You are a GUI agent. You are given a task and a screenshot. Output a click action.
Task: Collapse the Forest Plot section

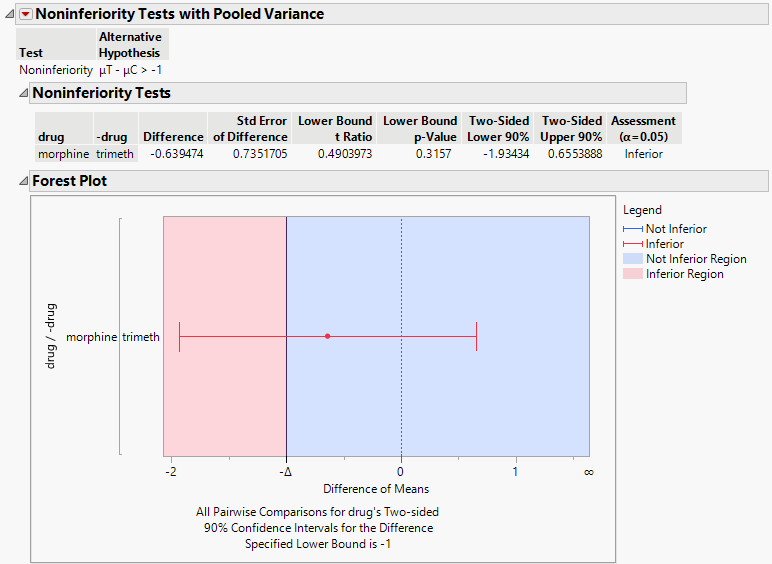click(x=23, y=181)
